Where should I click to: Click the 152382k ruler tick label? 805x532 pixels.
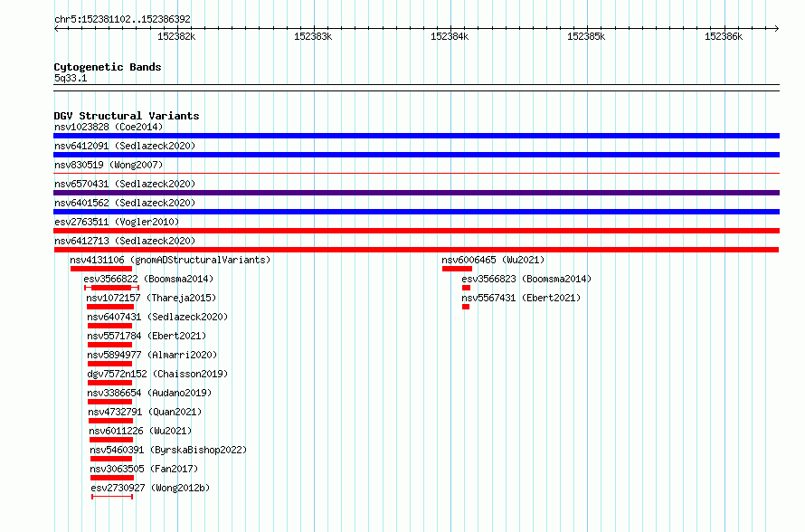176,36
